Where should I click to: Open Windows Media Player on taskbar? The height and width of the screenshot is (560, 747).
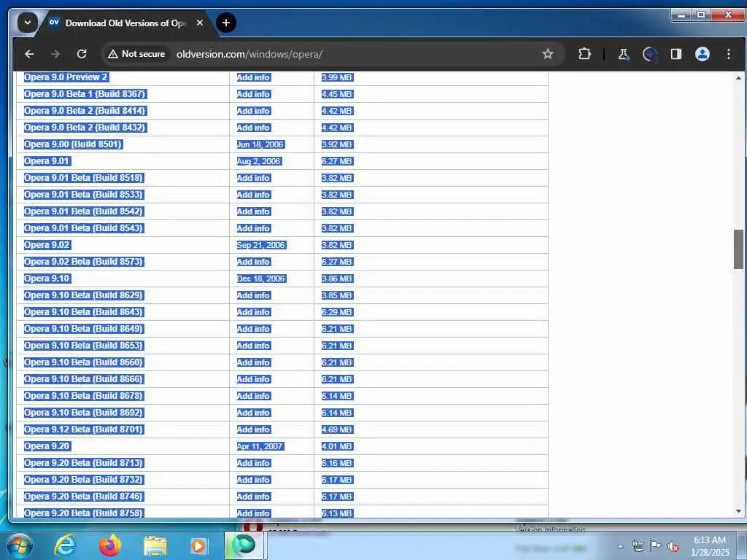tap(198, 545)
